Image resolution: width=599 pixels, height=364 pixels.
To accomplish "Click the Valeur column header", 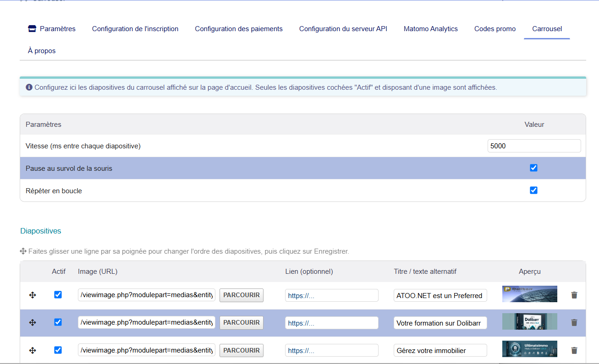I will click(534, 124).
